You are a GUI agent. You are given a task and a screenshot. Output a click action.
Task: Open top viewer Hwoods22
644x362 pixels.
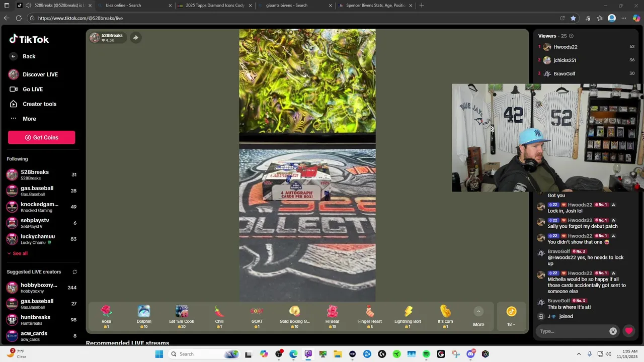pos(586,47)
